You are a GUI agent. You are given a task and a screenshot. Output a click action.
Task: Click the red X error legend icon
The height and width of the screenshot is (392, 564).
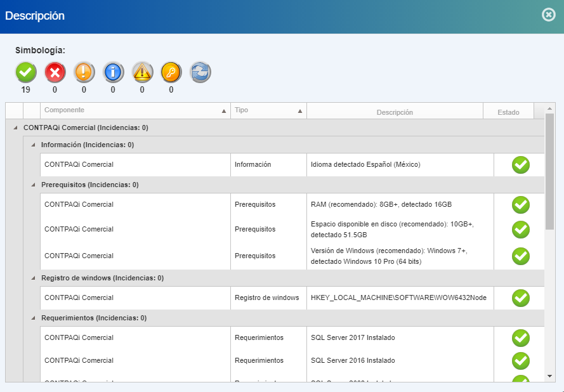tap(55, 72)
